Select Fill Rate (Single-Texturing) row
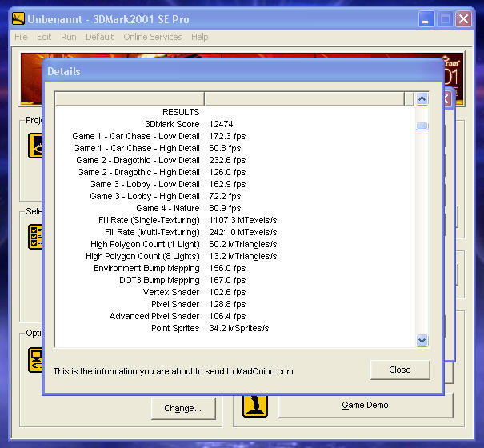The width and height of the screenshot is (484, 448). [235, 220]
